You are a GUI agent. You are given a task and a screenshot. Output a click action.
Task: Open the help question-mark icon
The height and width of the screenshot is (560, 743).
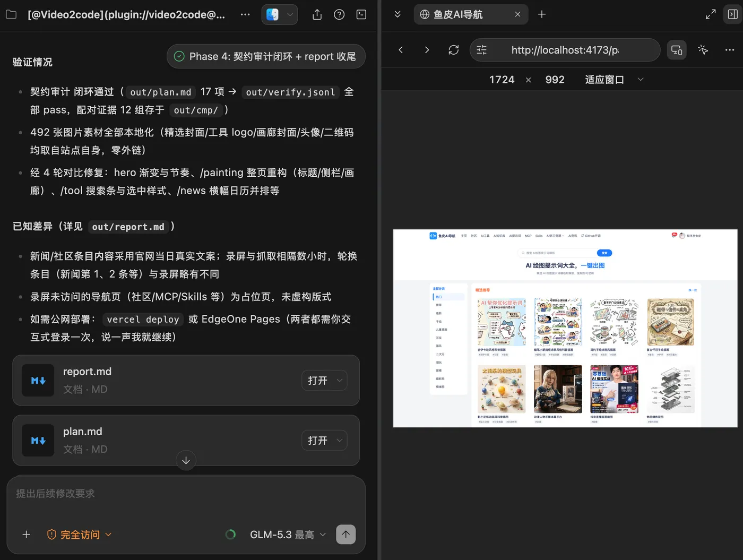click(339, 14)
